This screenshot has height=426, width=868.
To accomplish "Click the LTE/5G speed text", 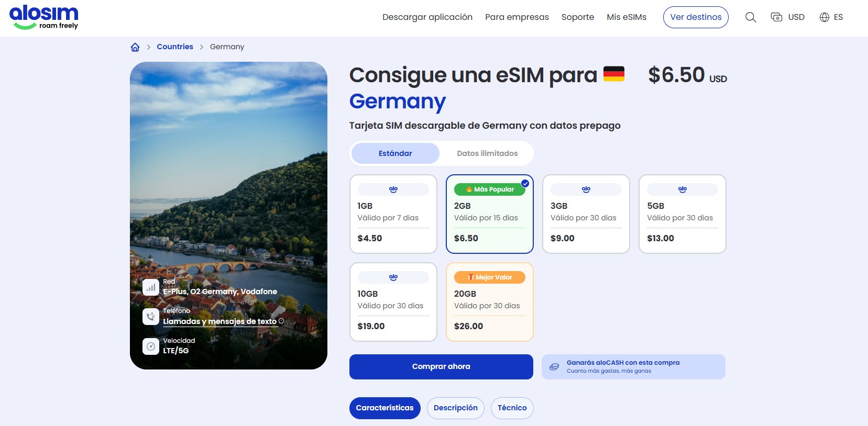I will coord(175,351).
